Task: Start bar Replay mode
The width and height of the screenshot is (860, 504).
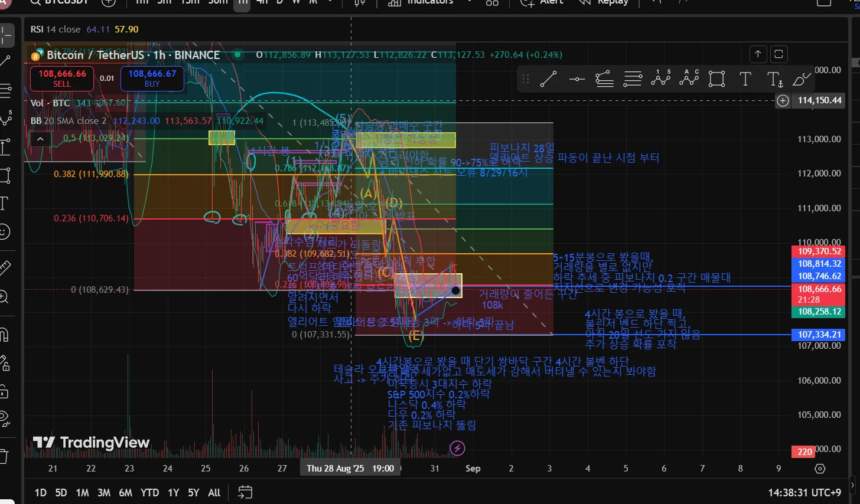Action: click(x=603, y=2)
